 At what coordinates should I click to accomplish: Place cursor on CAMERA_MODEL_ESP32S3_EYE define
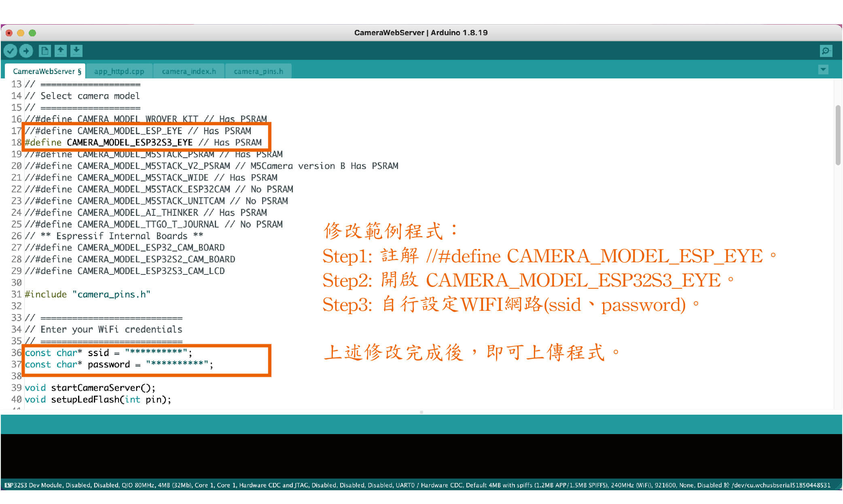click(x=143, y=142)
